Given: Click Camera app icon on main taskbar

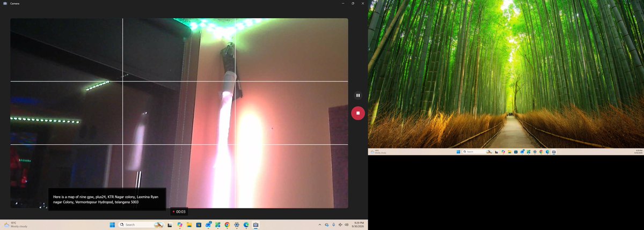Looking at the screenshot, I should (255, 225).
